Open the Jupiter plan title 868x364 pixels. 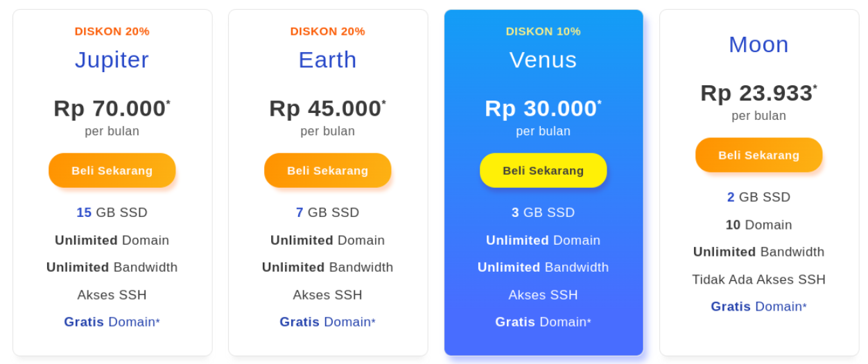pyautogui.click(x=112, y=60)
